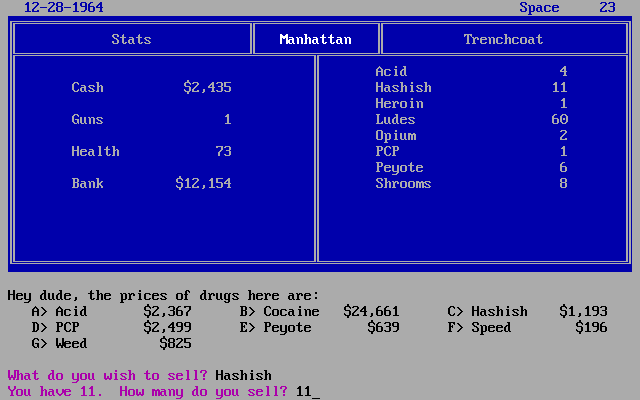Click the 'How many do you sell?' prompt
This screenshot has width=640, height=400.
[203, 391]
